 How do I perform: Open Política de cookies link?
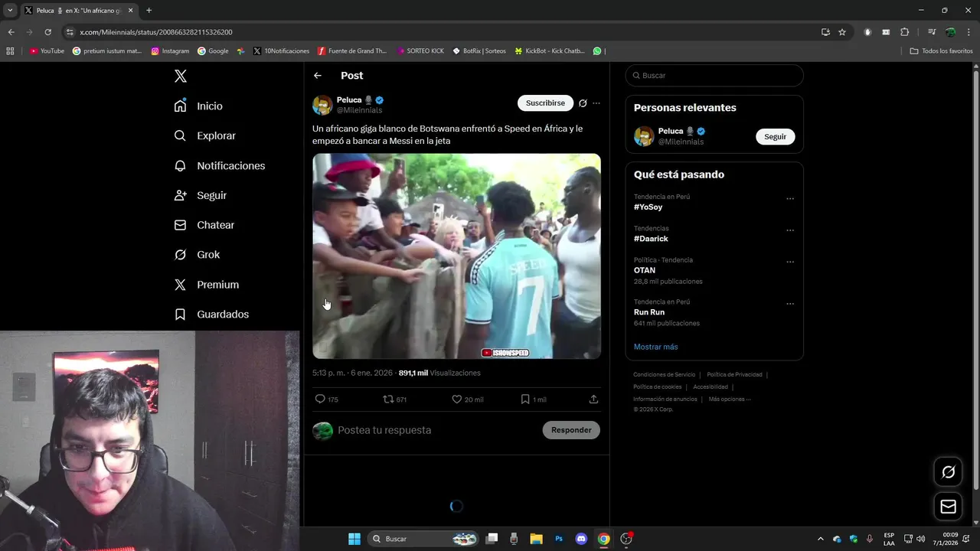point(657,387)
